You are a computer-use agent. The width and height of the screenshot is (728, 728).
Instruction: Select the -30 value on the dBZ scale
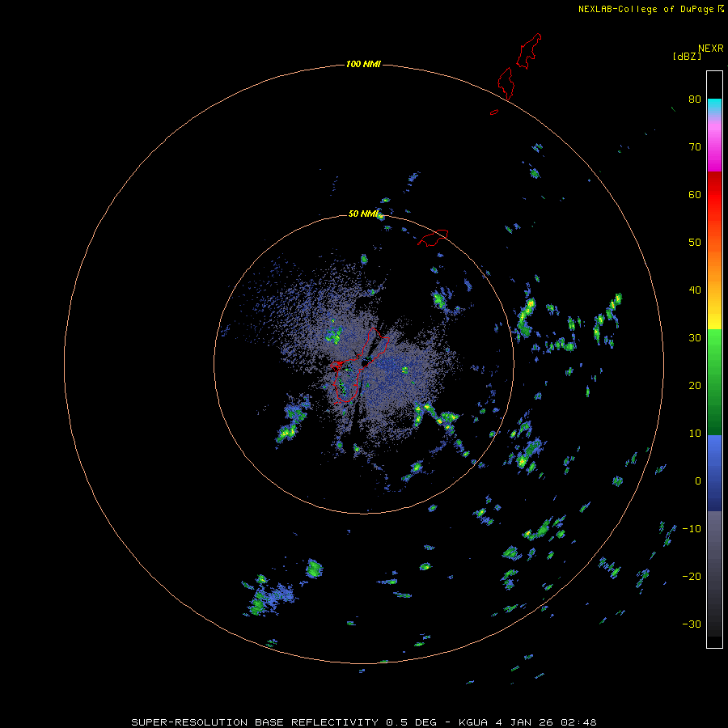692,624
